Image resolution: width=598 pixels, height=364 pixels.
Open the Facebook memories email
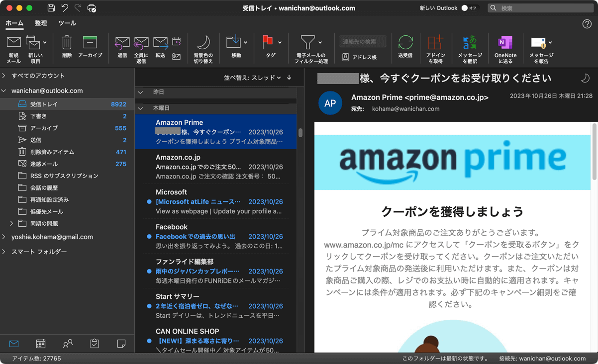216,236
